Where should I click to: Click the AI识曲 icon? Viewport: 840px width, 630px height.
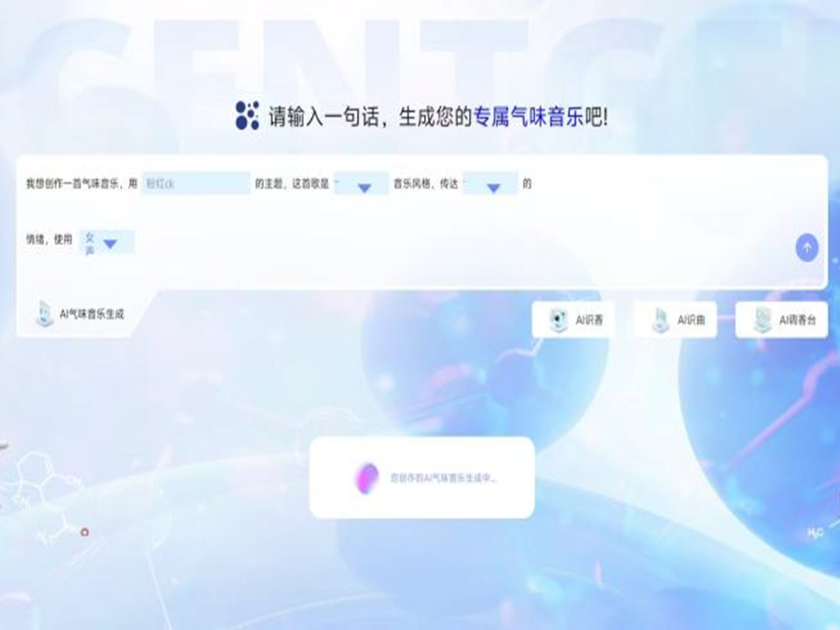click(660, 320)
